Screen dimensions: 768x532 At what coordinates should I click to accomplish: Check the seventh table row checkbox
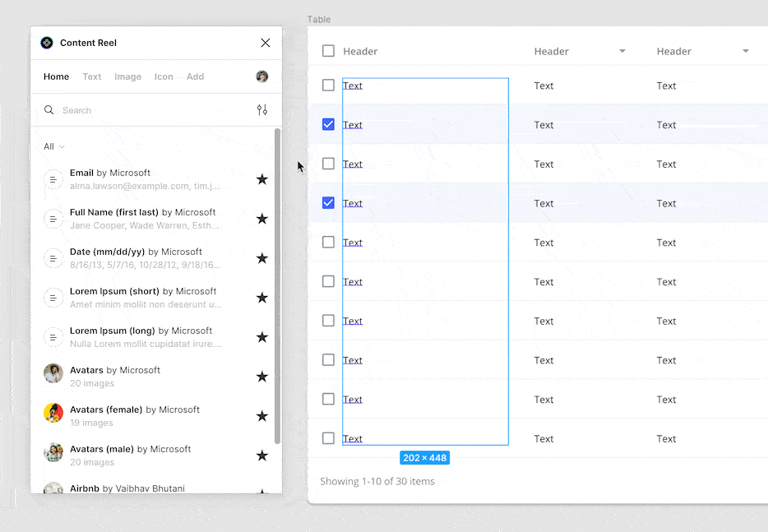pyautogui.click(x=328, y=321)
